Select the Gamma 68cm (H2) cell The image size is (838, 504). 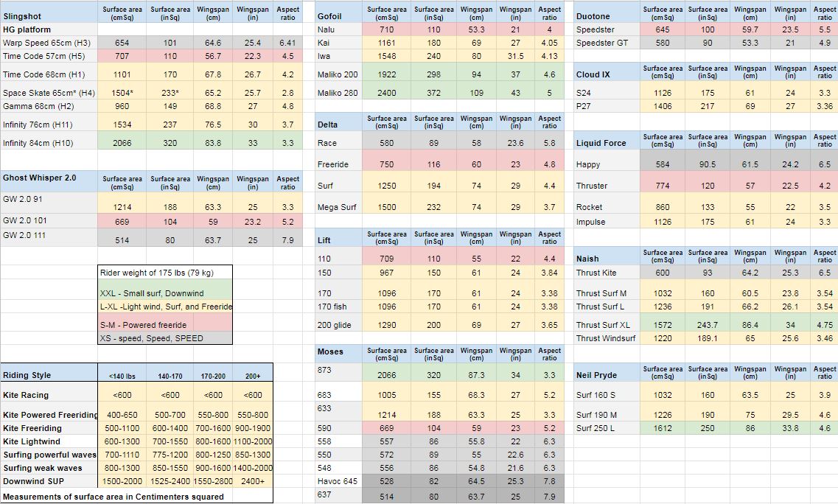click(x=49, y=106)
